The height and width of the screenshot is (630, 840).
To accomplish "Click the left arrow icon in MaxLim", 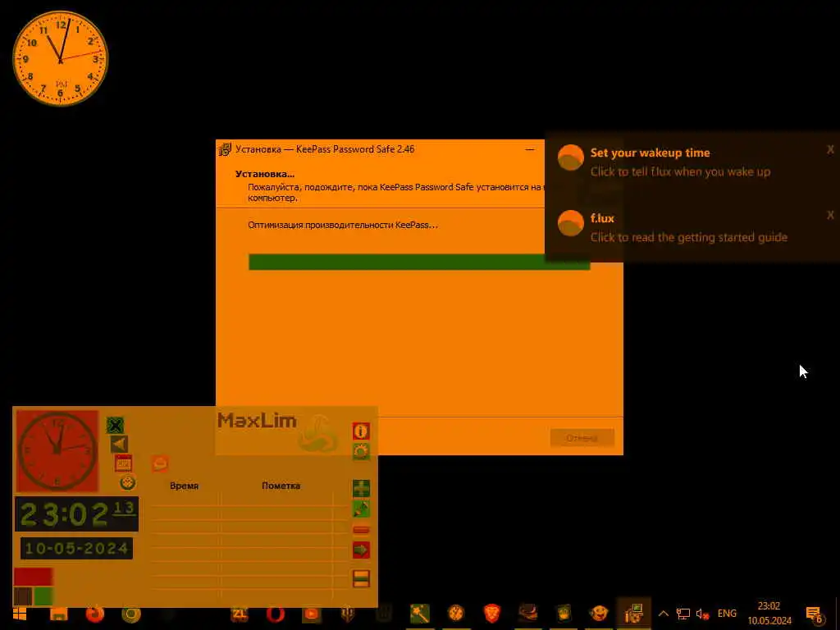I will click(x=119, y=444).
